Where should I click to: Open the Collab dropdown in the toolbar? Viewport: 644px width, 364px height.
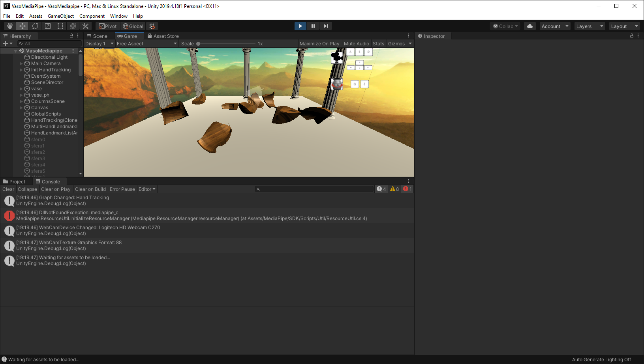click(505, 26)
